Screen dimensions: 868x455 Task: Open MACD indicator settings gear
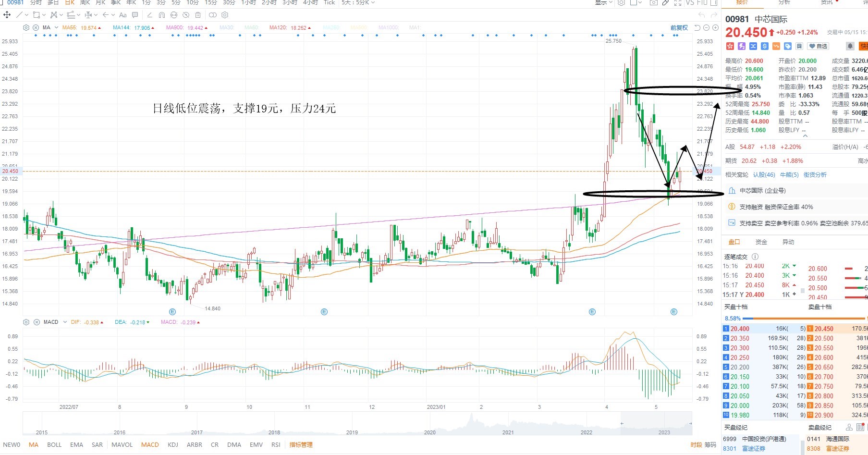tap(26, 322)
